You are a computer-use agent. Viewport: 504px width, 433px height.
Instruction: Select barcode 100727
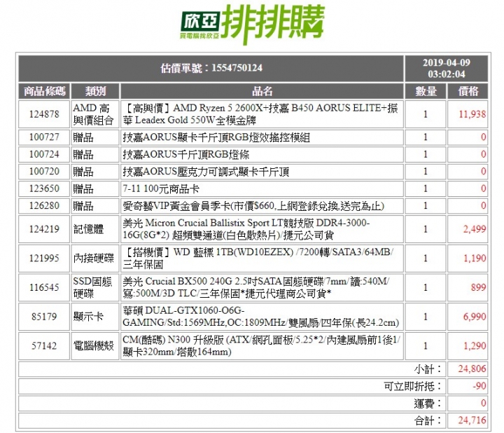point(44,137)
